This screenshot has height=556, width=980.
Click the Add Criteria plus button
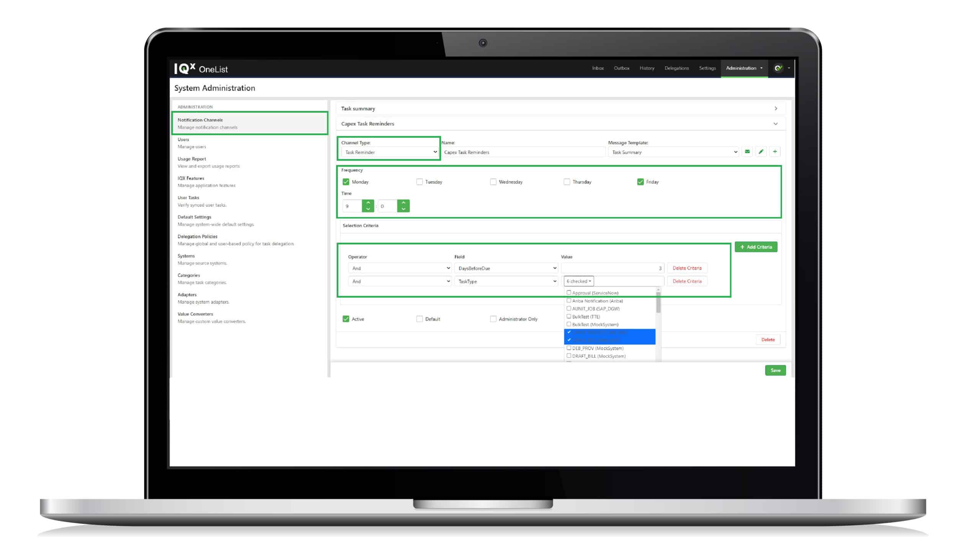(756, 247)
